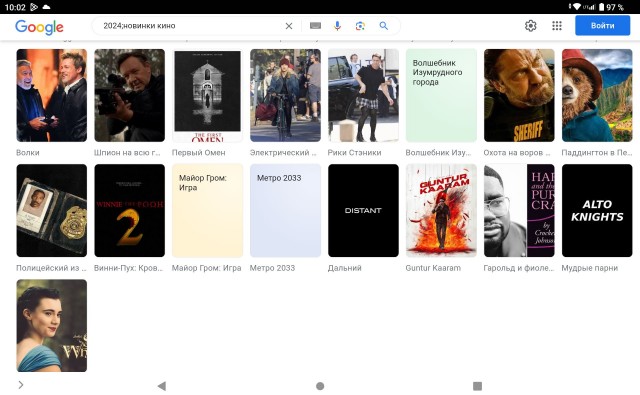
Task: Open Google Lens image search icon
Action: [x=360, y=26]
